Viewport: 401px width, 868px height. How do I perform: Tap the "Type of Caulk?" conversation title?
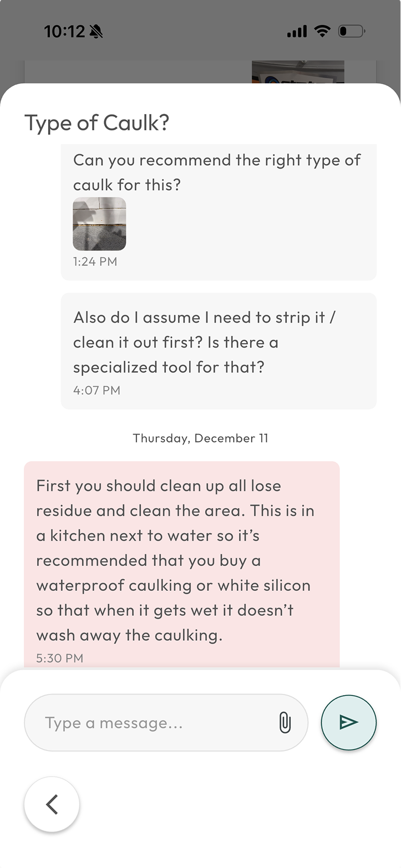pyautogui.click(x=97, y=122)
